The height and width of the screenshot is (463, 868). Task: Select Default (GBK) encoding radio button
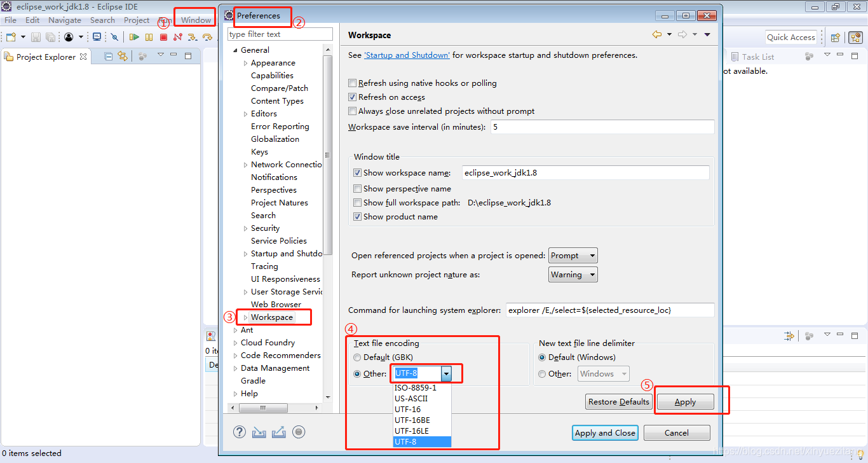(357, 357)
